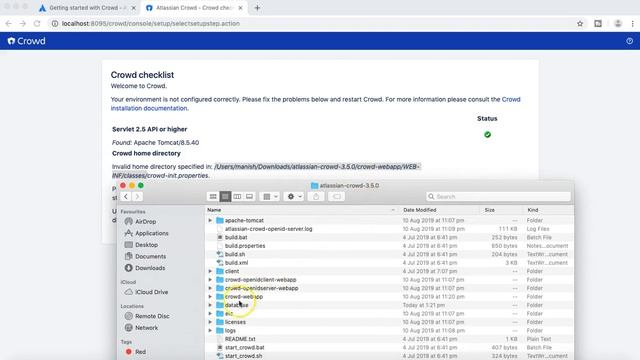Image resolution: width=640 pixels, height=360 pixels.
Task: Go forward in the Finder window
Action: [x=138, y=197]
